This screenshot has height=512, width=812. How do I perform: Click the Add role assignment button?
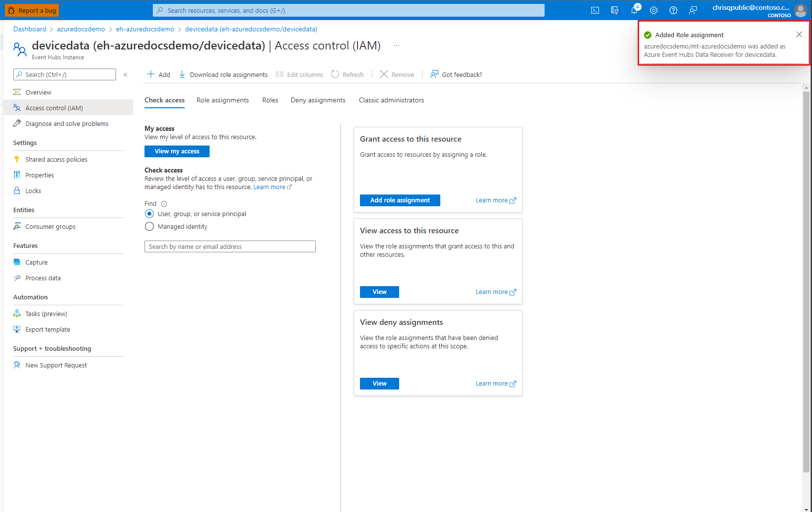[x=400, y=200]
